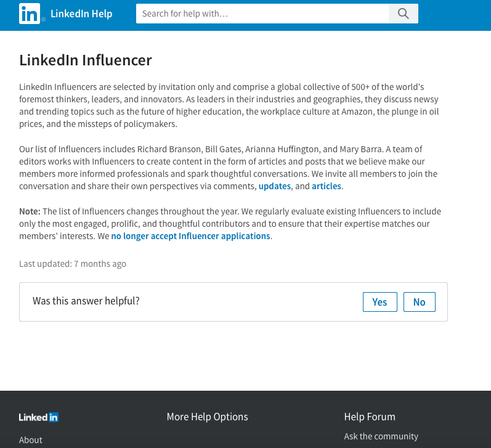Click the More Help Options heading
The image size is (491, 448).
(207, 417)
